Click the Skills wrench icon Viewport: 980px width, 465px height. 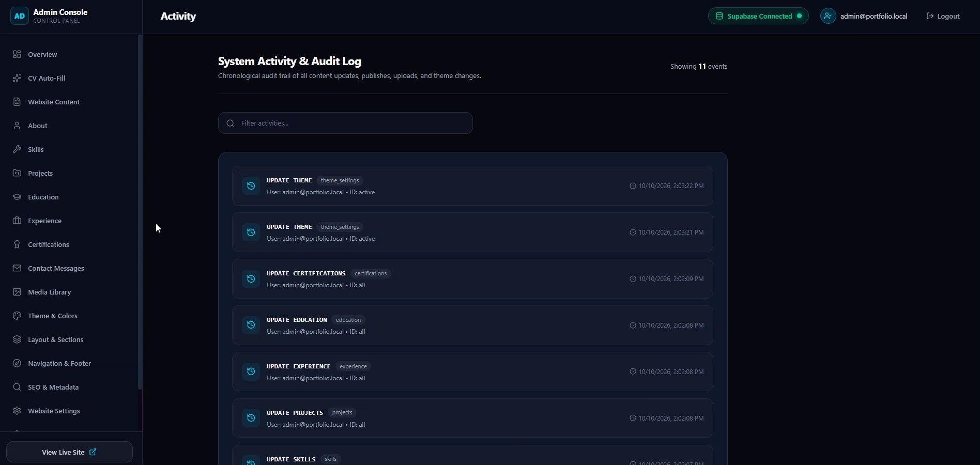17,149
